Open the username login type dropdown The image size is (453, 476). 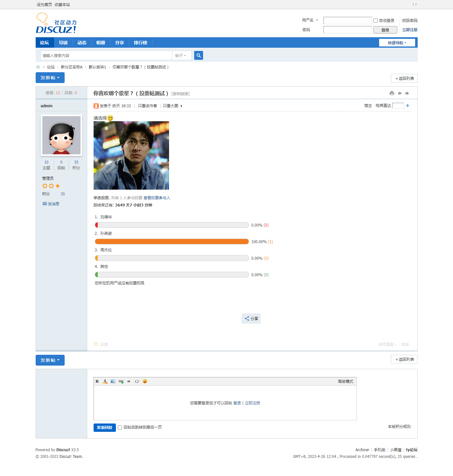tap(310, 20)
